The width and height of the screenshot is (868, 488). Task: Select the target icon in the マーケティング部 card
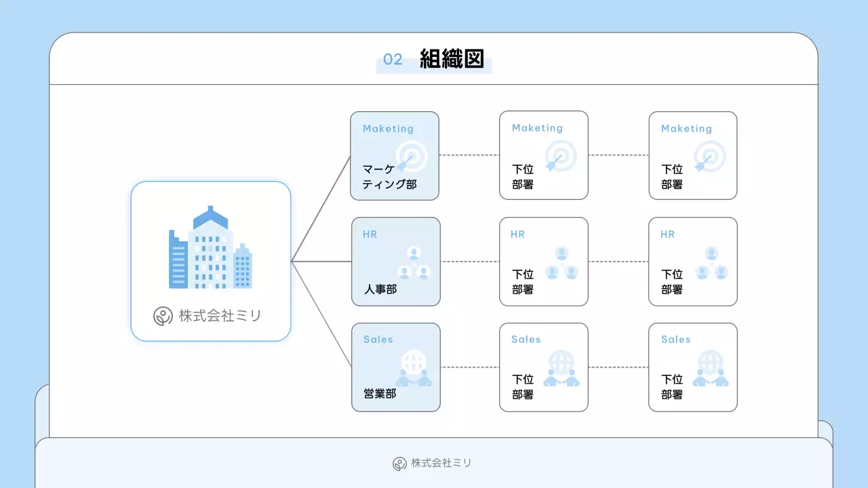(x=411, y=157)
